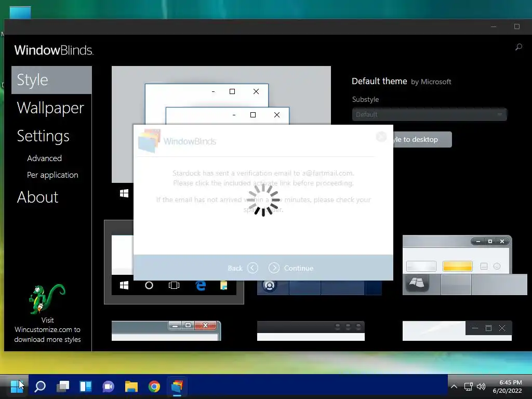This screenshot has width=532, height=399.
Task: Go to the About section
Action: click(x=37, y=197)
